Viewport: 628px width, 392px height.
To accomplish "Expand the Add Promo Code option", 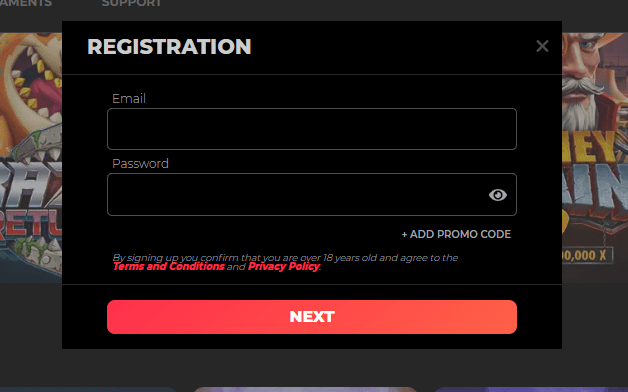I will click(456, 234).
